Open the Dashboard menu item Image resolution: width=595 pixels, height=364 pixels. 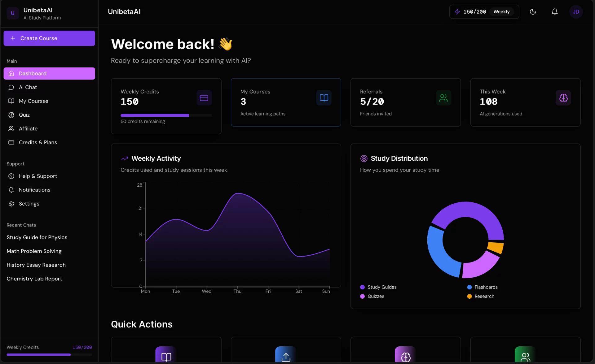(x=49, y=73)
